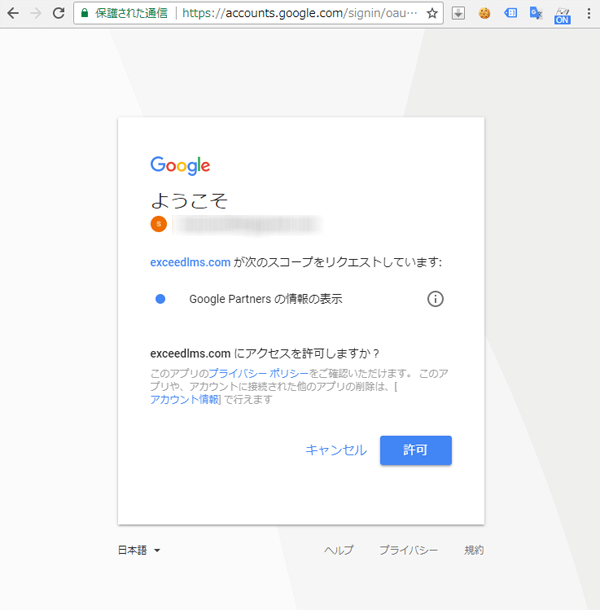Click the blue scope bullet dot
The width and height of the screenshot is (600, 610).
[160, 299]
